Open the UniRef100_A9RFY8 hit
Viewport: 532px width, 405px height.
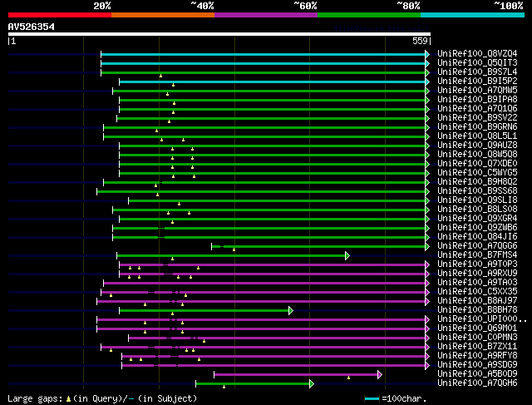tap(477, 356)
